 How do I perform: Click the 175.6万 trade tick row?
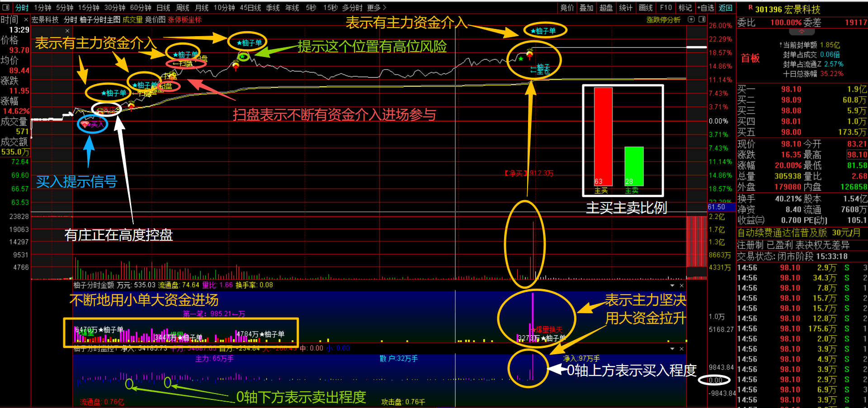coord(802,329)
